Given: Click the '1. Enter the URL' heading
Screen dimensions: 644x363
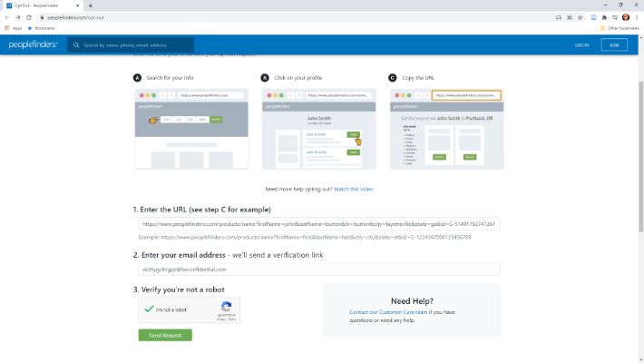Looking at the screenshot, I should [201, 210].
